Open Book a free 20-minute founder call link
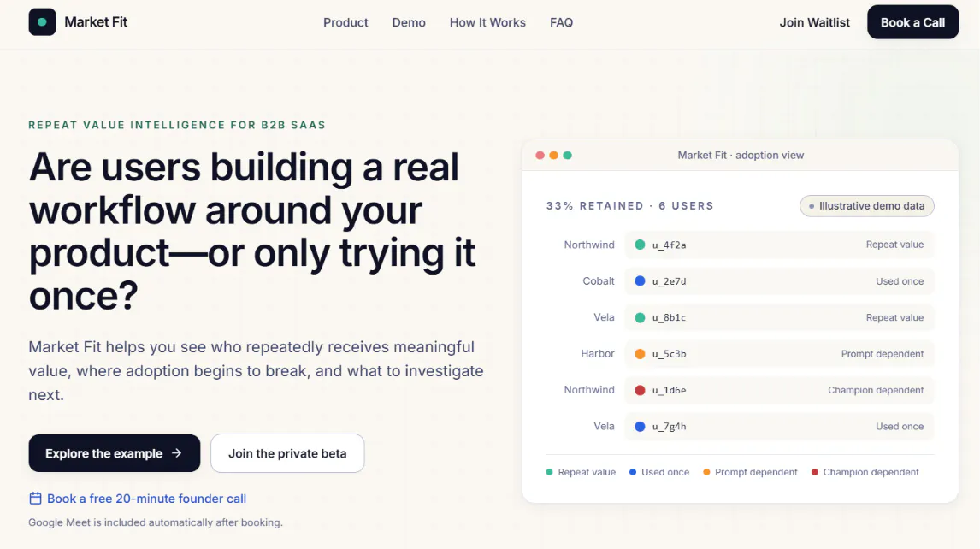 pyautogui.click(x=146, y=499)
